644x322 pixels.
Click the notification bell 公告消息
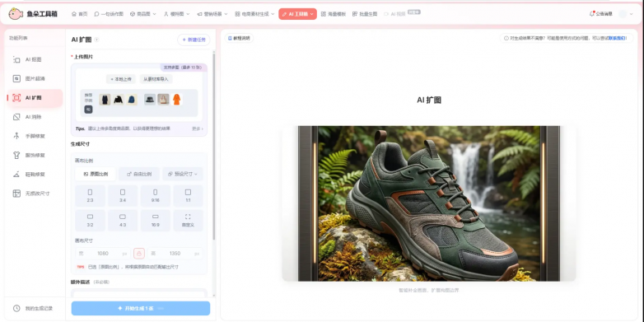coord(600,14)
